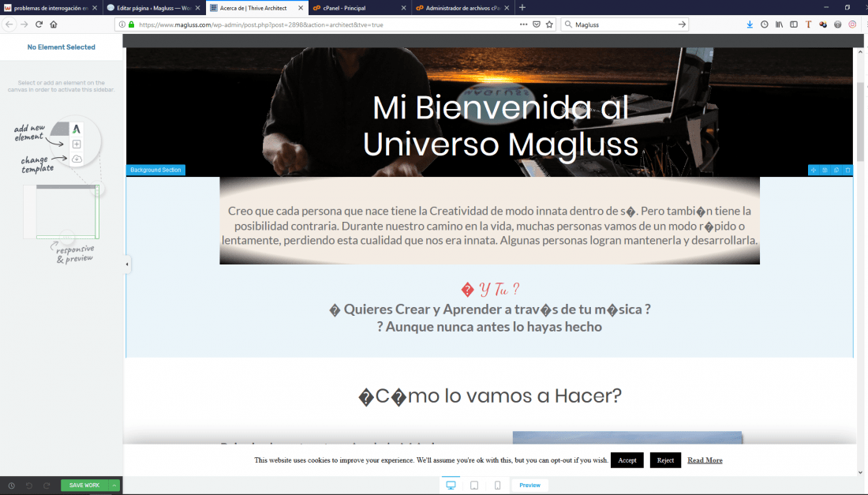Open the Preview button

(529, 485)
